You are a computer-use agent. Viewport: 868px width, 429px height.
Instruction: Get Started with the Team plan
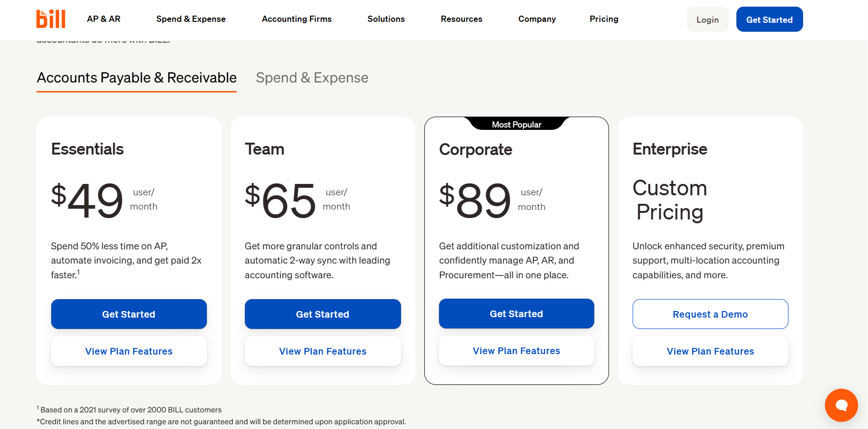tap(322, 314)
